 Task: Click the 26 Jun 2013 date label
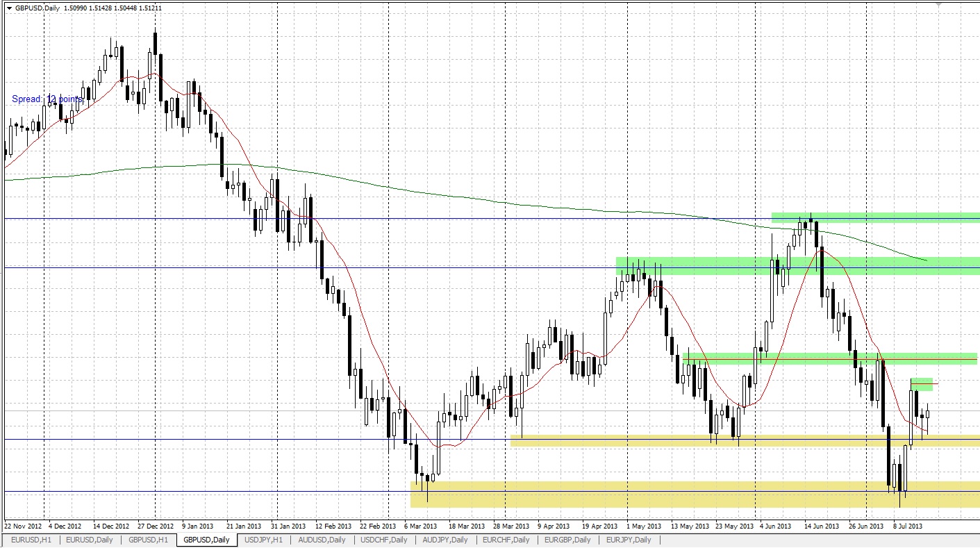[x=867, y=526]
